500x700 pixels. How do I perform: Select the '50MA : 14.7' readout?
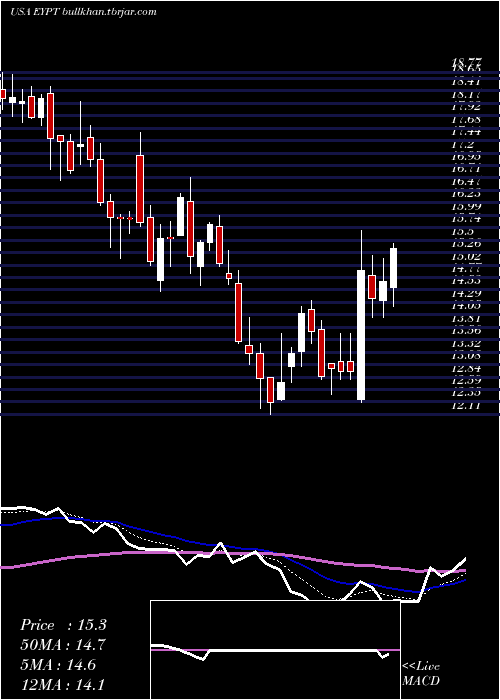[x=63, y=645]
